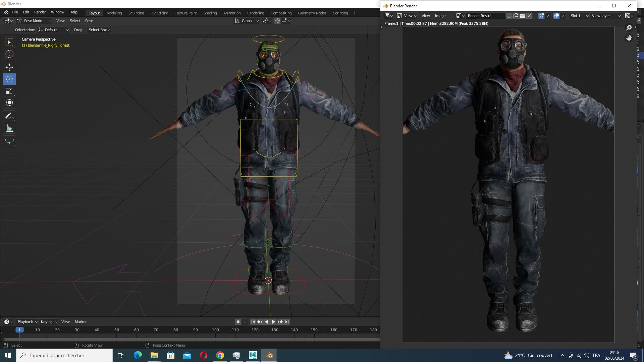Play animation in reverse
Viewport: 644px width, 362px height.
(x=267, y=322)
